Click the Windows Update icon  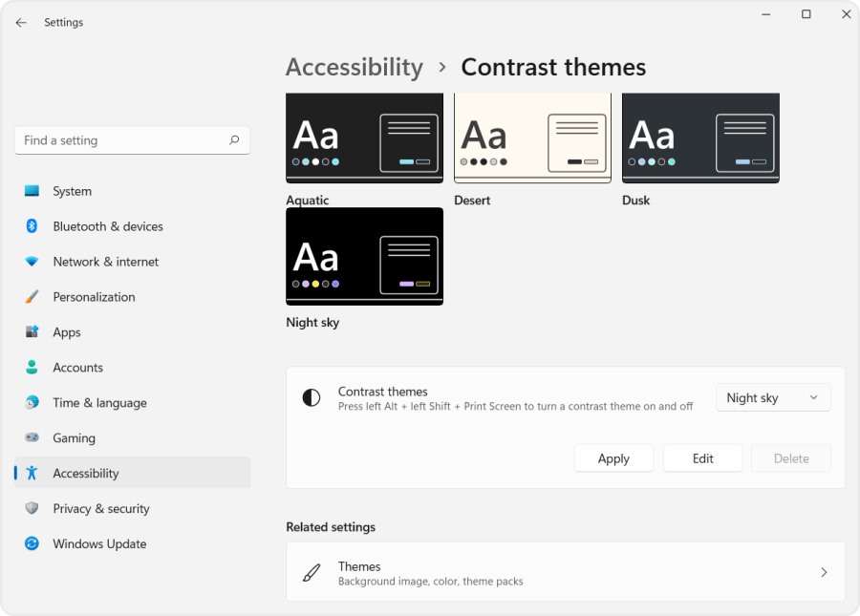point(32,543)
